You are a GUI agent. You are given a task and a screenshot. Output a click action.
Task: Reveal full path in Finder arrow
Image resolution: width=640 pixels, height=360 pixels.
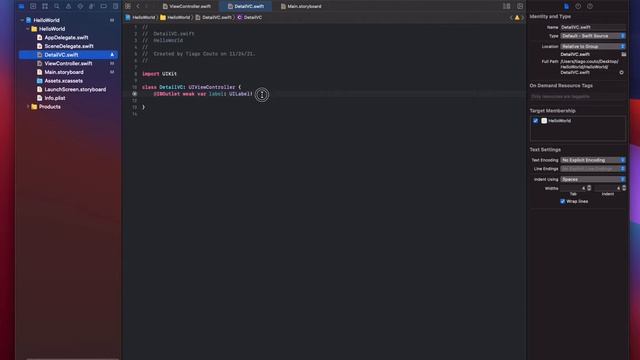click(x=621, y=73)
